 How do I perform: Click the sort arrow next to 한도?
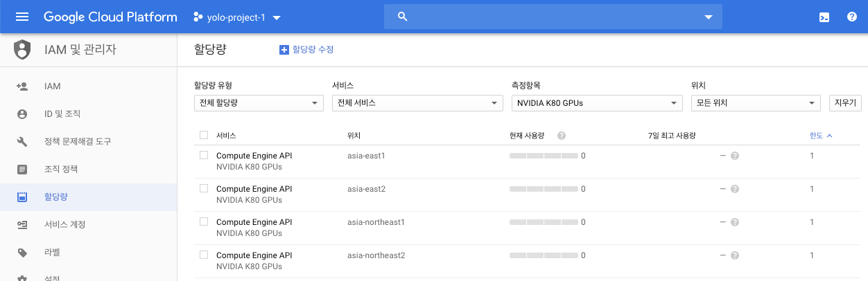pyautogui.click(x=829, y=136)
